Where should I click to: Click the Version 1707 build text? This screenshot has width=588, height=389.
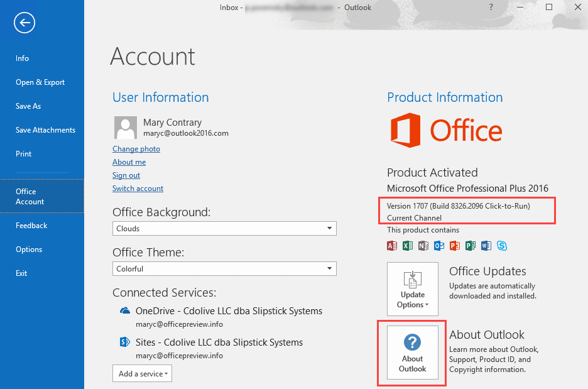458,206
